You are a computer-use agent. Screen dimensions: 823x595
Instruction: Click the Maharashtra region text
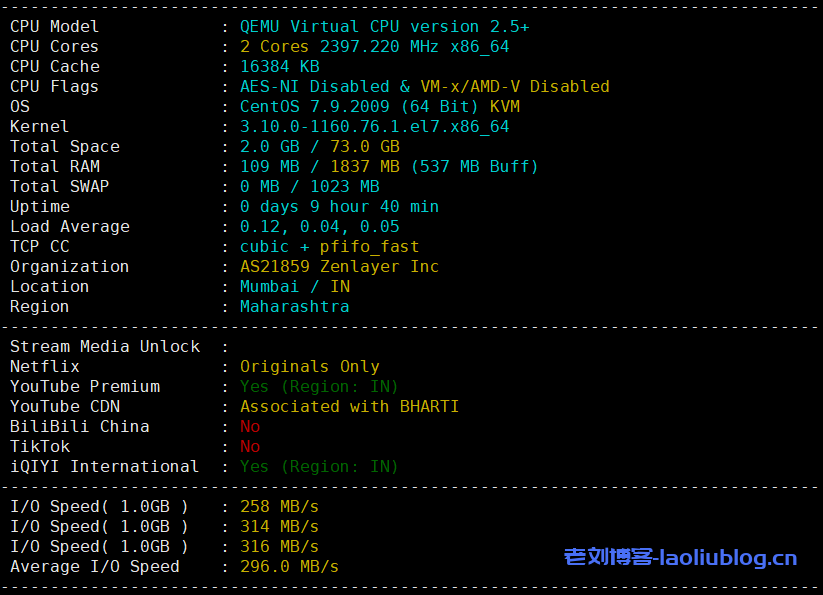click(294, 307)
